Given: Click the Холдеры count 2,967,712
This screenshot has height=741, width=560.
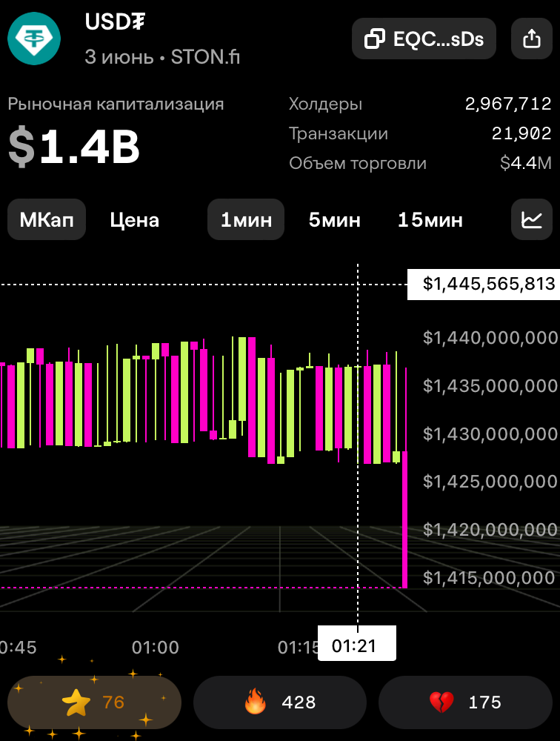Looking at the screenshot, I should tap(508, 104).
